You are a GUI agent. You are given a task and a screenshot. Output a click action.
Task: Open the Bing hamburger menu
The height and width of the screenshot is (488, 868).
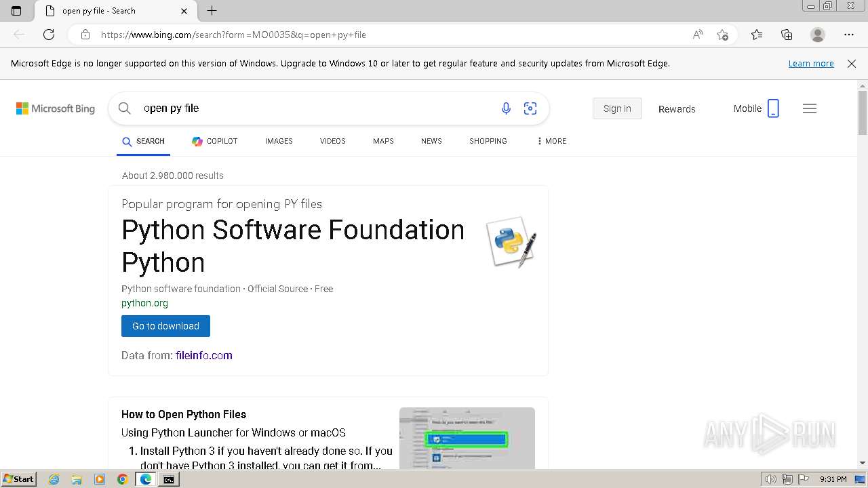tap(810, 108)
